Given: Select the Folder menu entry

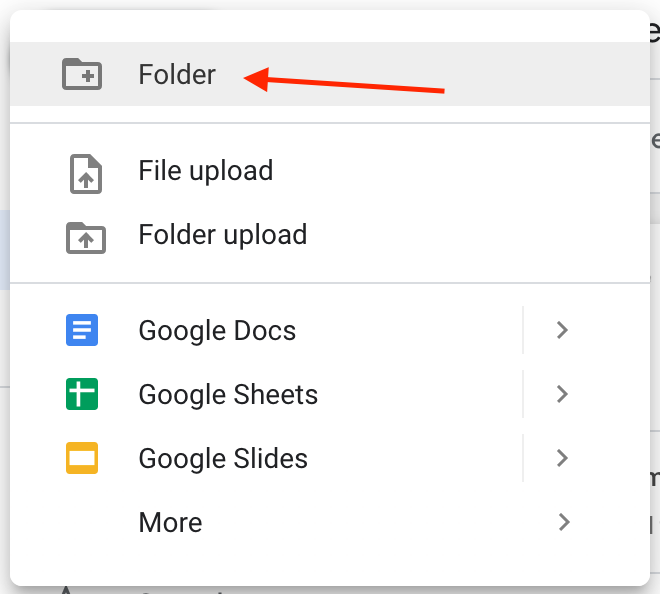Looking at the screenshot, I should 330,74.
